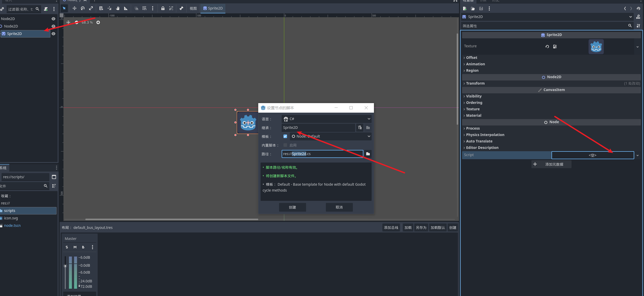
Task: Click the Godot icon texture thumbnail
Action: pos(596,47)
